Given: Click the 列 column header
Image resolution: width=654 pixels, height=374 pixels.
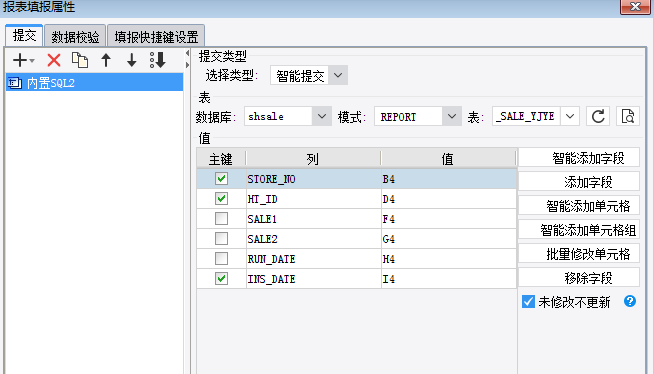Looking at the screenshot, I should [x=313, y=159].
